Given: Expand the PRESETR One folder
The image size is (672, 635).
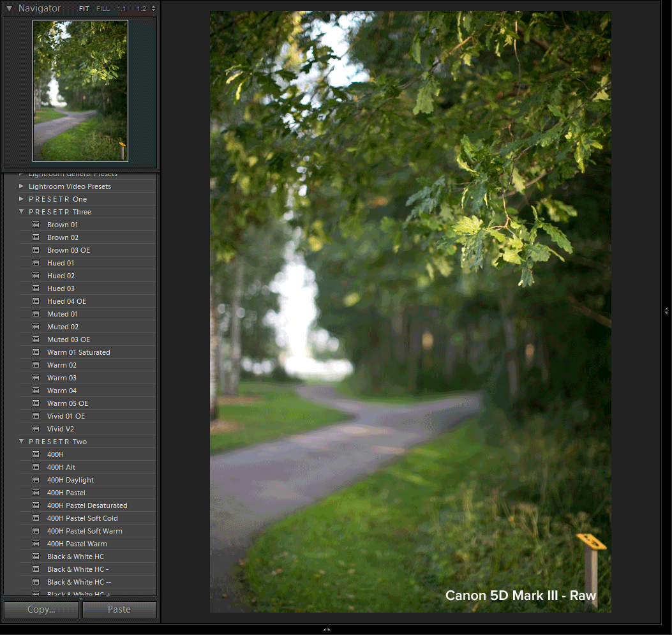Looking at the screenshot, I should pyautogui.click(x=21, y=198).
